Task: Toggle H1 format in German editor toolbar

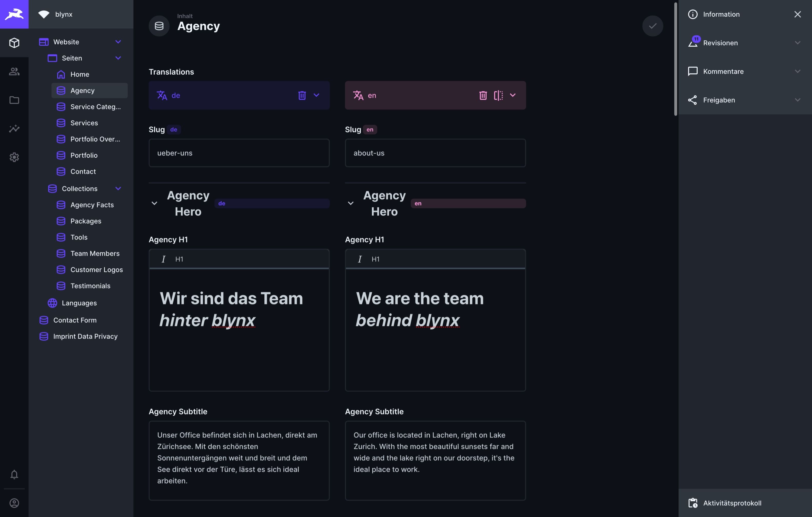Action: tap(179, 259)
